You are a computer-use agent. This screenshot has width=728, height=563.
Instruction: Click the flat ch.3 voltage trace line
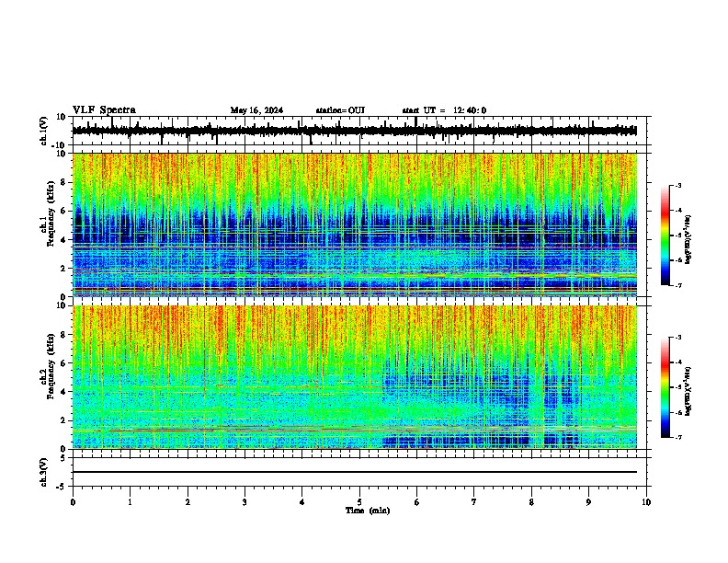point(354,472)
